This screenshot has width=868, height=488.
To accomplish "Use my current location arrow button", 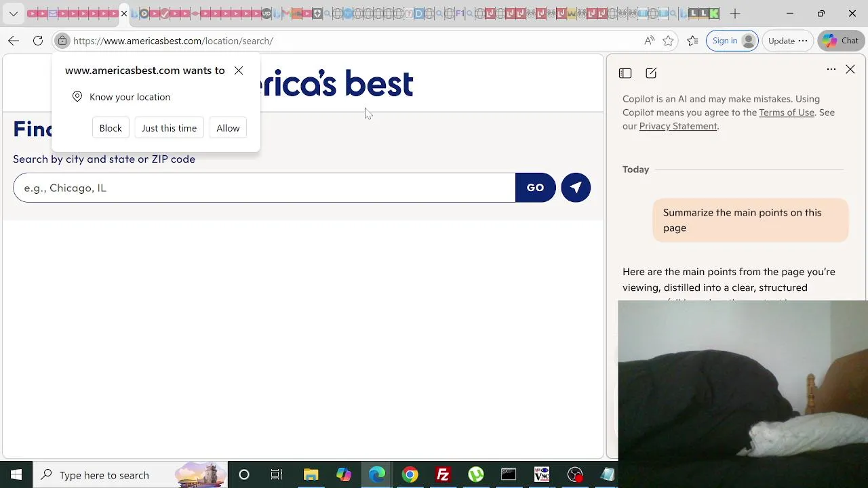I will 576,188.
